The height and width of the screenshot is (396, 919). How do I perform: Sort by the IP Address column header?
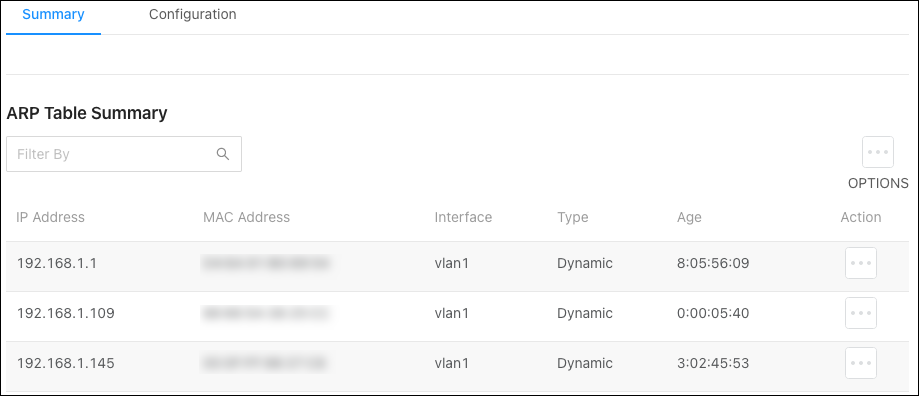pos(50,217)
